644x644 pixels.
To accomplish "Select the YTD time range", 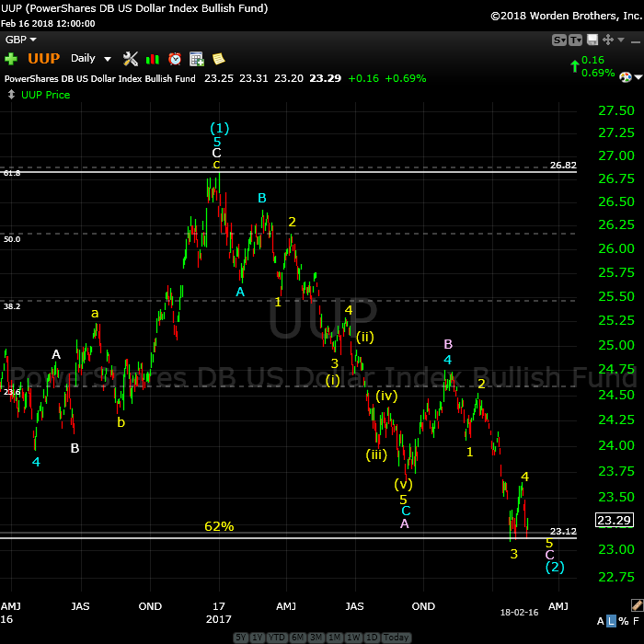I will coord(277,638).
